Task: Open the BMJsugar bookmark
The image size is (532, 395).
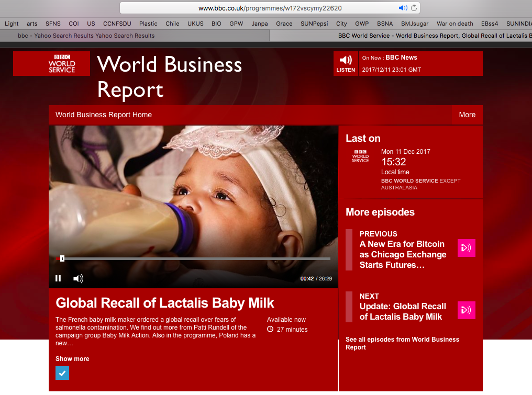Action: tap(415, 24)
